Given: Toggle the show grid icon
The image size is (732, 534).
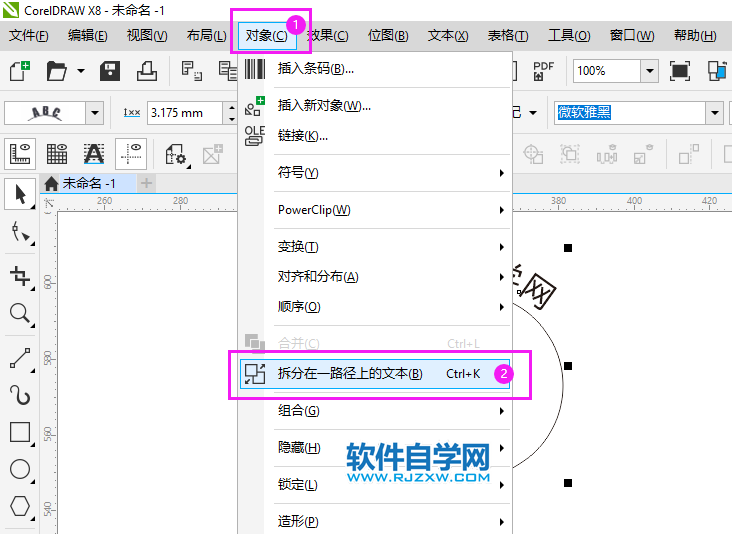Looking at the screenshot, I should [57, 154].
